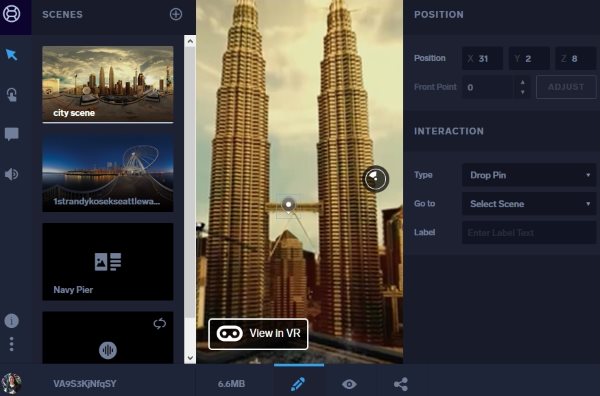The image size is (600, 396).
Task: Open the Select Scene dropdown
Action: [x=529, y=204]
